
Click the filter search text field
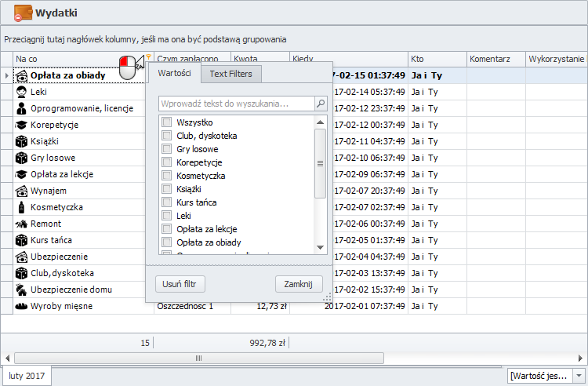click(x=235, y=104)
